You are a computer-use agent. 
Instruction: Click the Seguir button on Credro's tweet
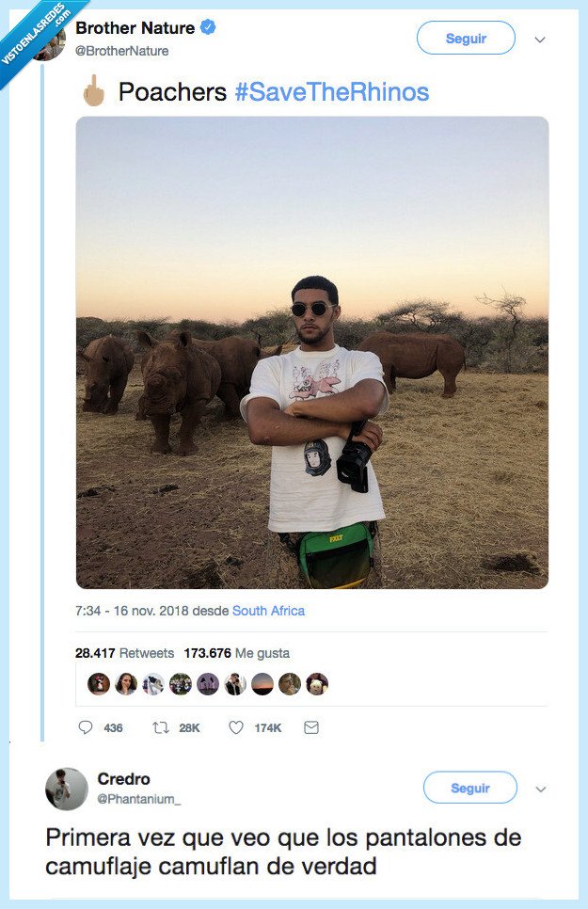[469, 788]
